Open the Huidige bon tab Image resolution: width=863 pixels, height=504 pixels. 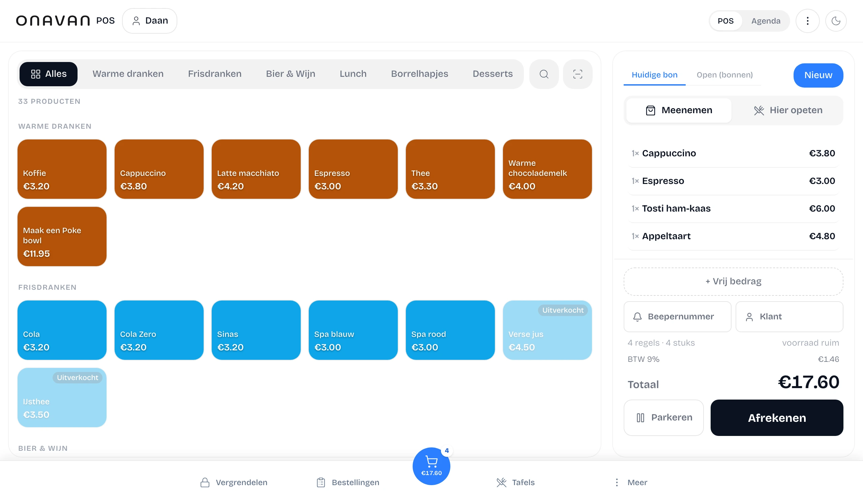(654, 75)
